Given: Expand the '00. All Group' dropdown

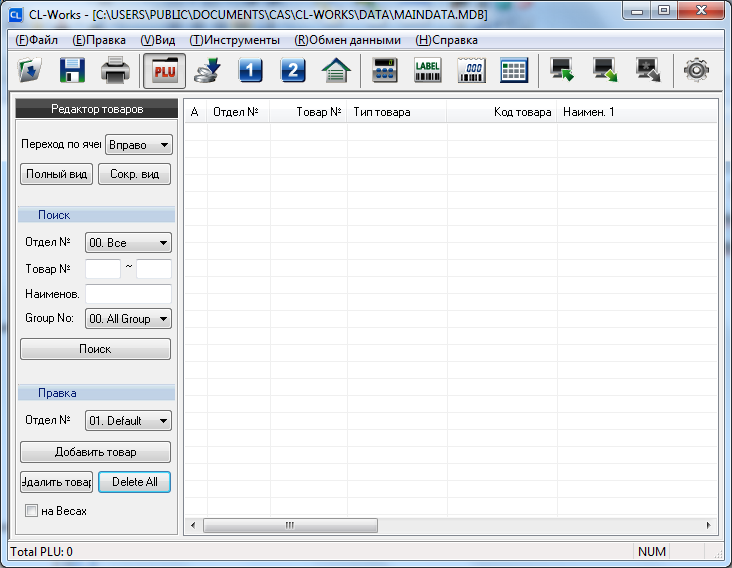Looking at the screenshot, I should point(128,319).
